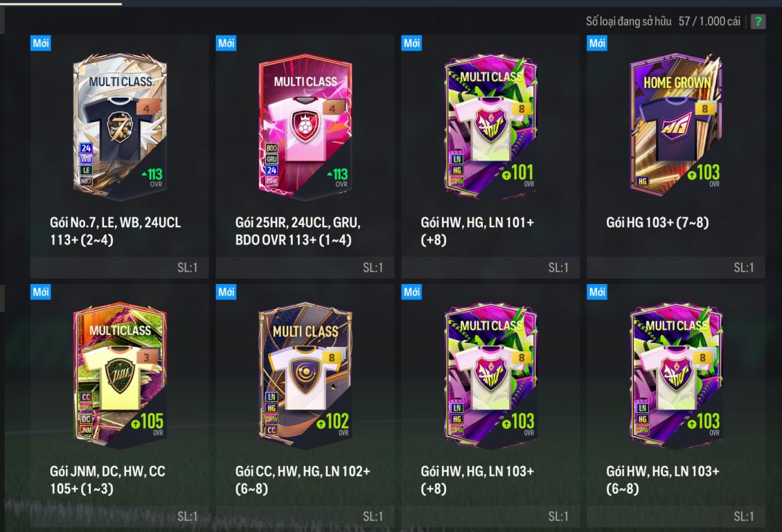
Task: Select the pink Gói 25HR, 24UCL, GRU, BDO card image
Action: point(305,126)
